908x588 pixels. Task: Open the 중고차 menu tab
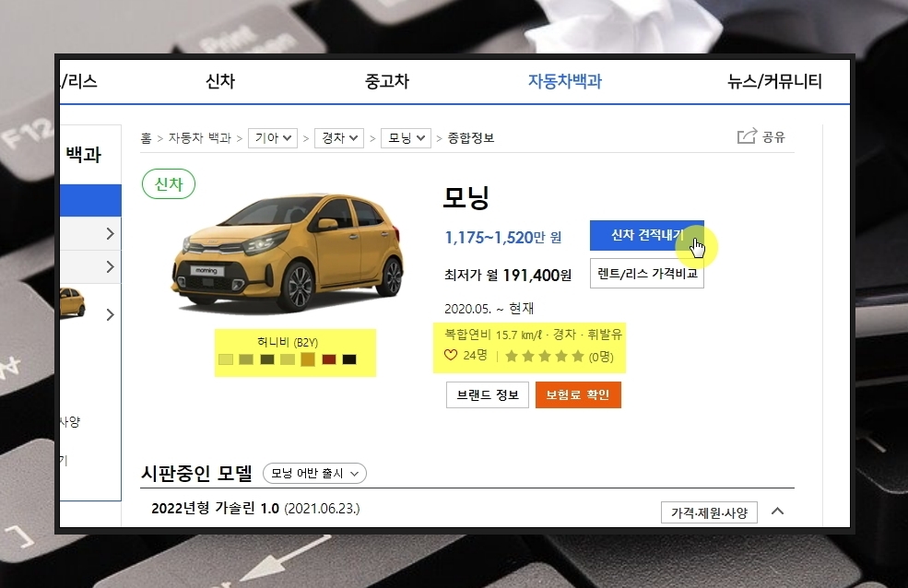[387, 81]
